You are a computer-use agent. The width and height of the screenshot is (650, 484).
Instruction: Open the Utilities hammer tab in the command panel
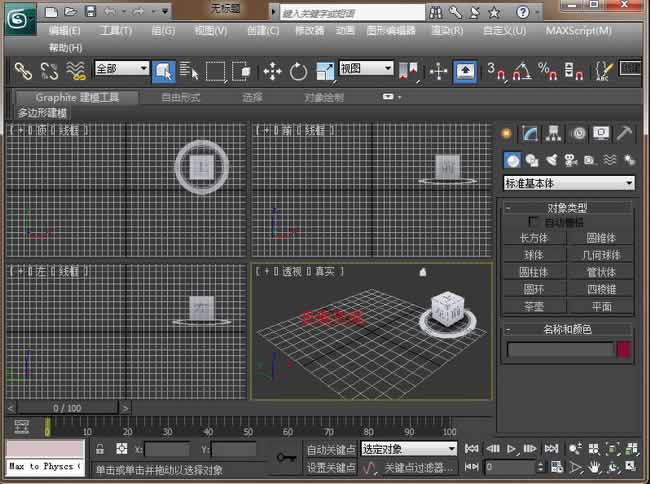point(624,133)
